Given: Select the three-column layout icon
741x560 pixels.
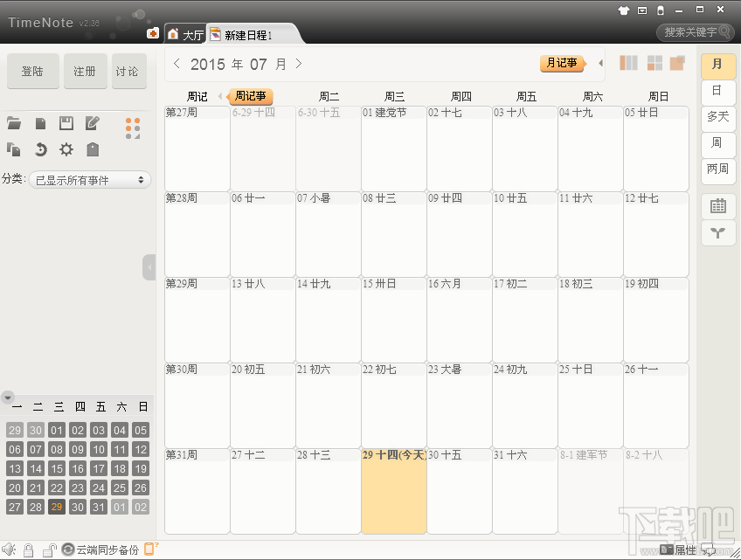Looking at the screenshot, I should pos(628,63).
